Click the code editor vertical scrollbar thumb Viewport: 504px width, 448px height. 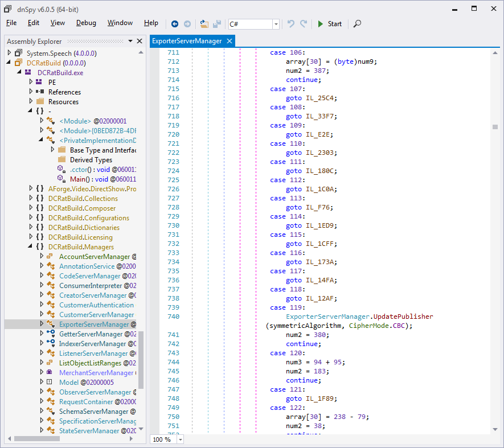[495, 126]
